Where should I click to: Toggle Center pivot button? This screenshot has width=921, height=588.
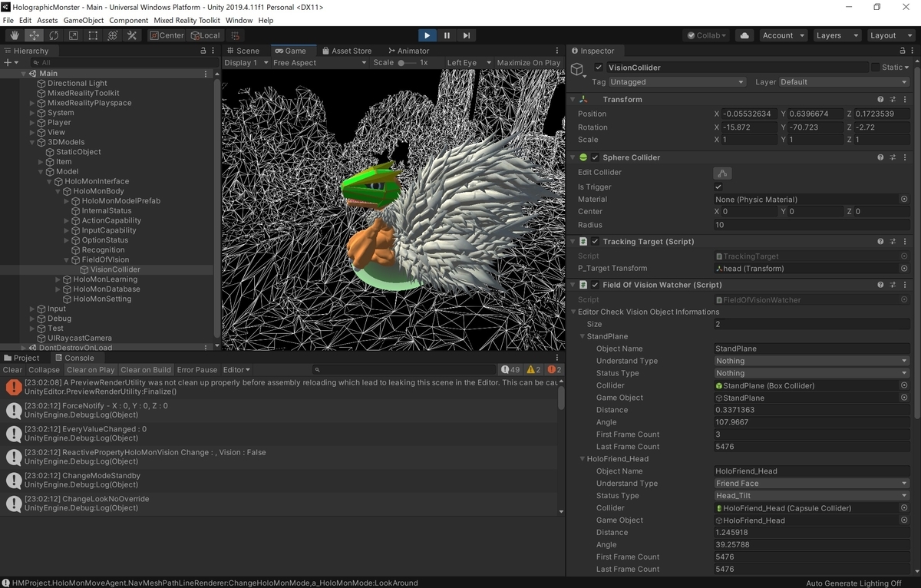[167, 35]
